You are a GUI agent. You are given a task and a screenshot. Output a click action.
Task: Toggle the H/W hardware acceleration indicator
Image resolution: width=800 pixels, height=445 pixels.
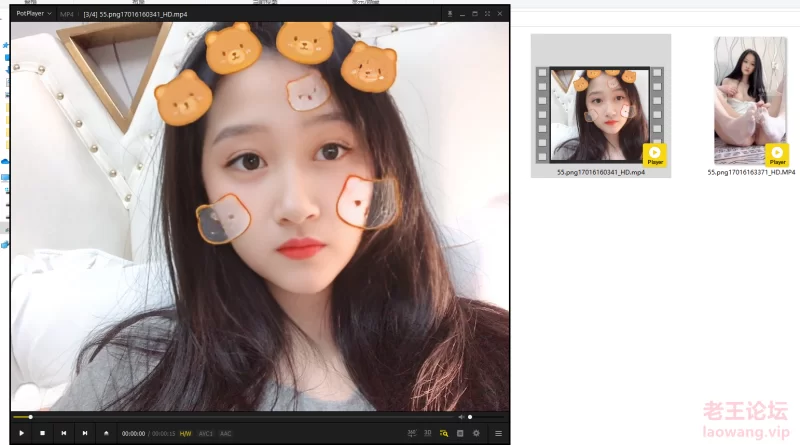185,434
